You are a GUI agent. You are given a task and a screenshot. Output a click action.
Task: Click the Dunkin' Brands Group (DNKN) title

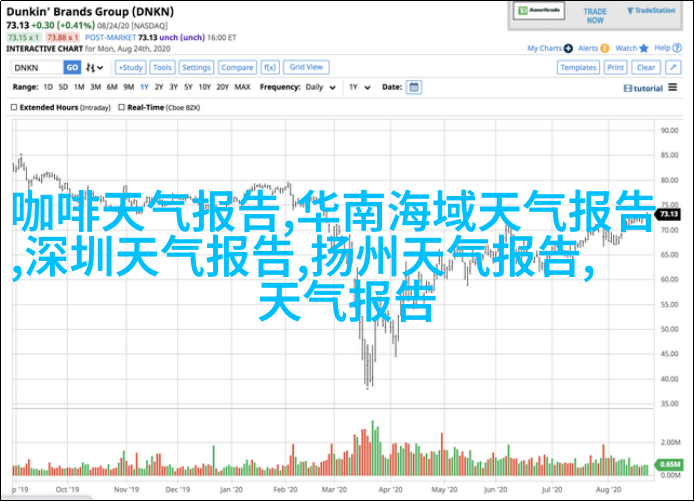pos(90,12)
